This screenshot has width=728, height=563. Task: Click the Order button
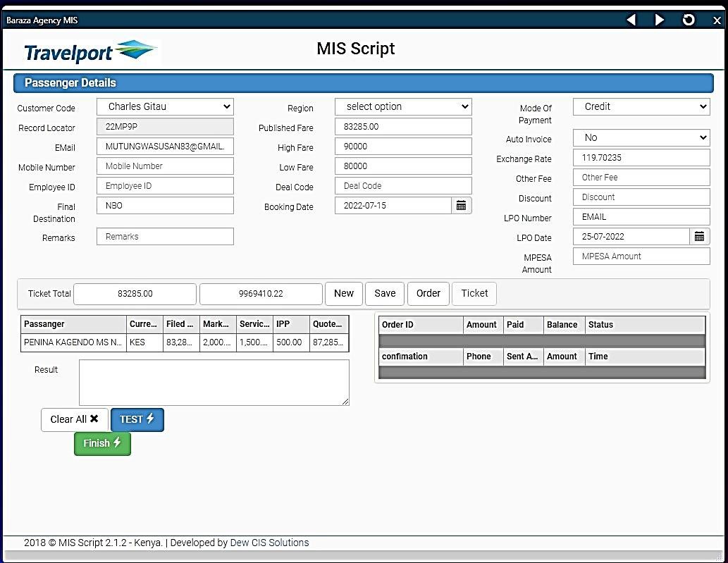(x=428, y=293)
